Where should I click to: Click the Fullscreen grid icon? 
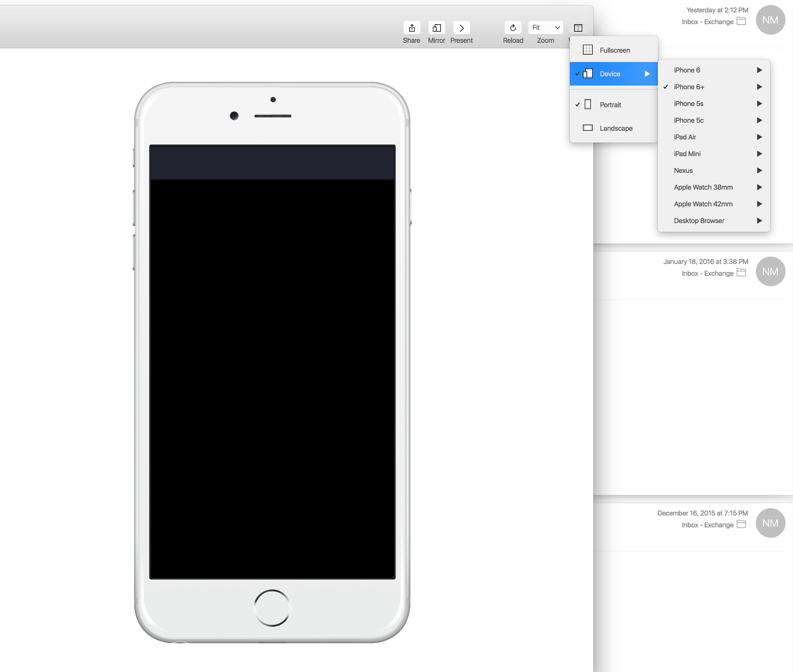tap(587, 50)
